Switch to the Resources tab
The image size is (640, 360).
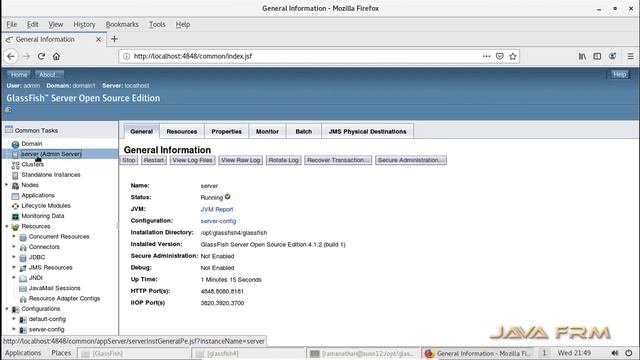182,131
